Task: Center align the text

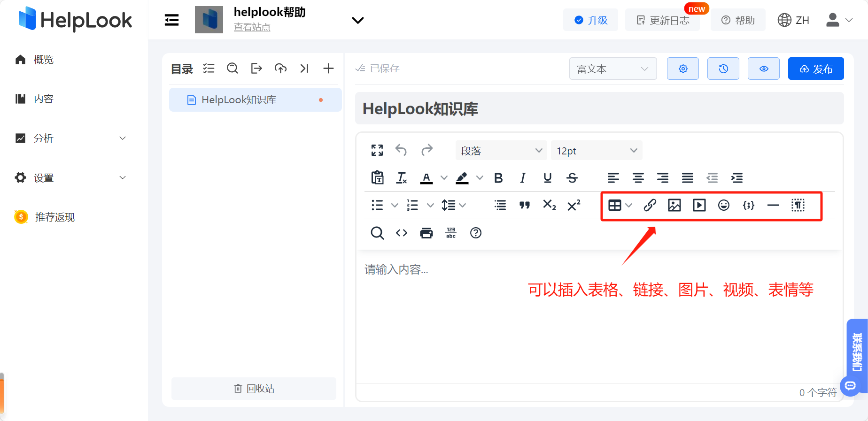Action: click(x=638, y=178)
